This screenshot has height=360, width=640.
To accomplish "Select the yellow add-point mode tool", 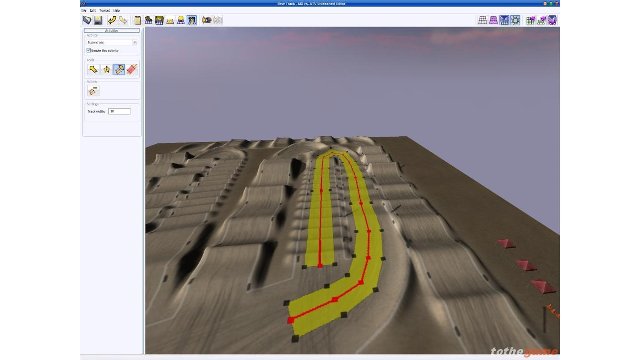I will [x=107, y=69].
